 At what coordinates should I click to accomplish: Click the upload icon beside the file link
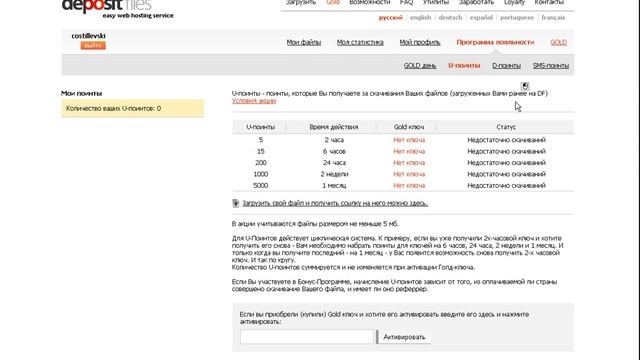pyautogui.click(x=236, y=203)
